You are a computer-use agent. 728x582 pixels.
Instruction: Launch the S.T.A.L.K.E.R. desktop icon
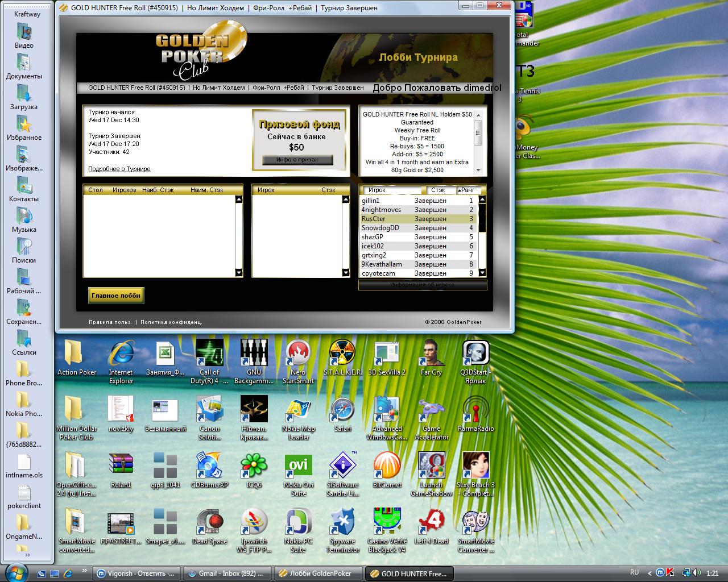[342, 354]
